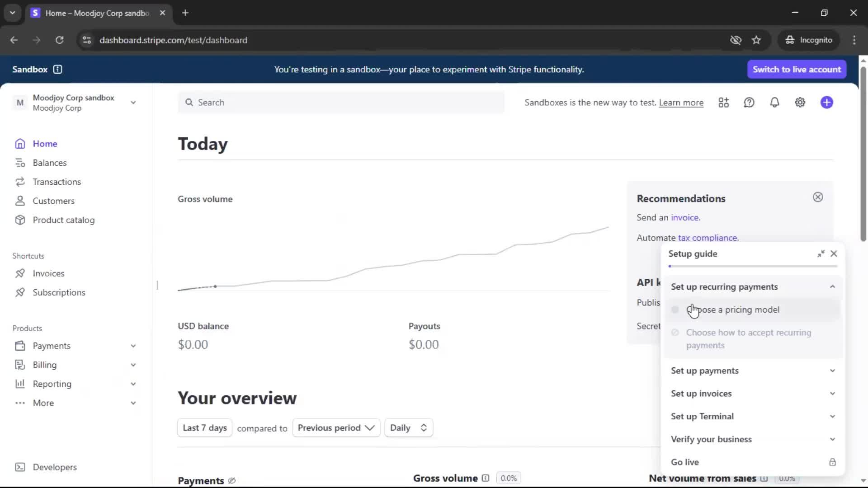Click the purple plus create button
This screenshot has height=488, width=868.
pyautogui.click(x=826, y=103)
